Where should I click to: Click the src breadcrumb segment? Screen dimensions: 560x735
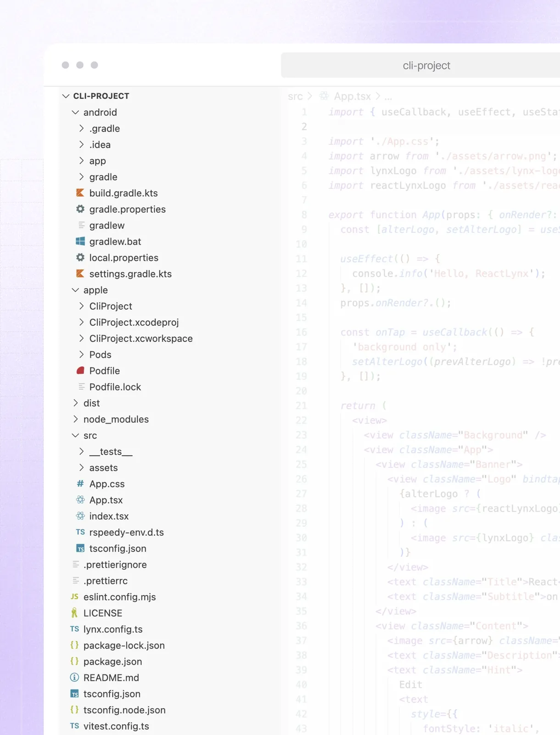coord(295,96)
